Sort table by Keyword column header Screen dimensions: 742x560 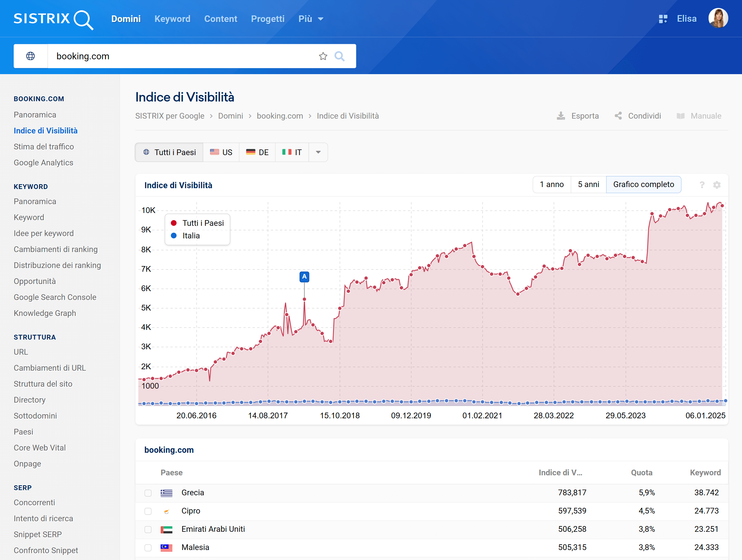(x=705, y=472)
